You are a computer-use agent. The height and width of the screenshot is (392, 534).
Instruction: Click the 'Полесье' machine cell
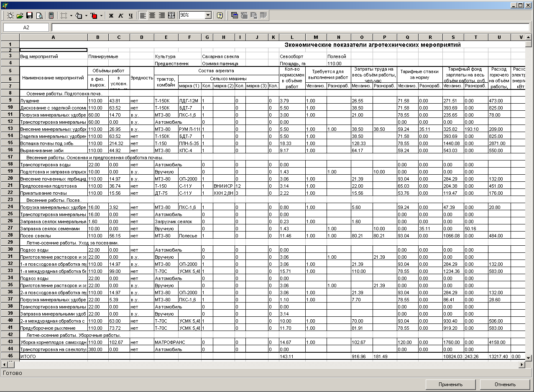189,236
